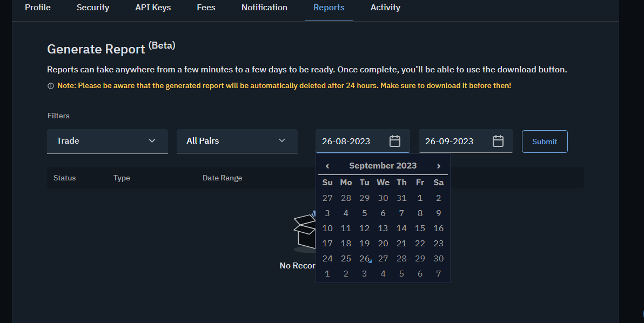Open the Profile tab

pyautogui.click(x=38, y=8)
